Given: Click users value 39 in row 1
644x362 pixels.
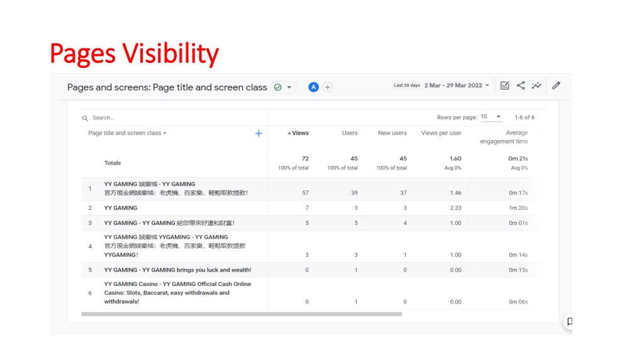Looking at the screenshot, I should 354,192.
